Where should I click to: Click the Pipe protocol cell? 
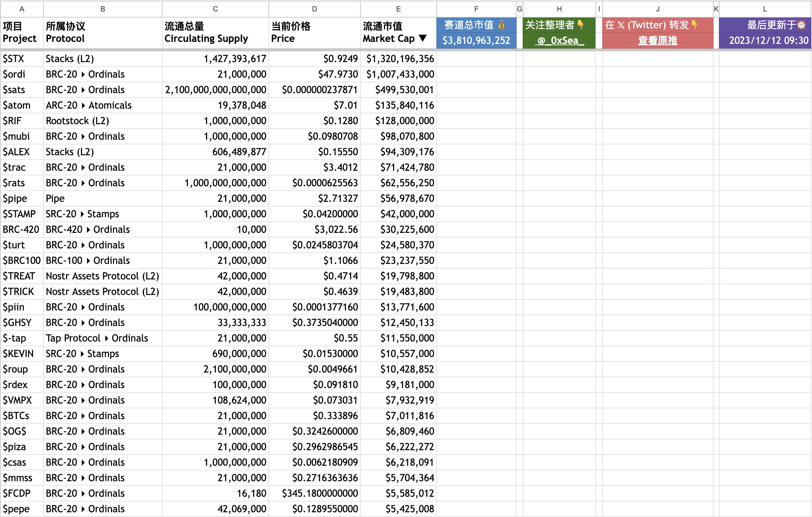point(103,198)
